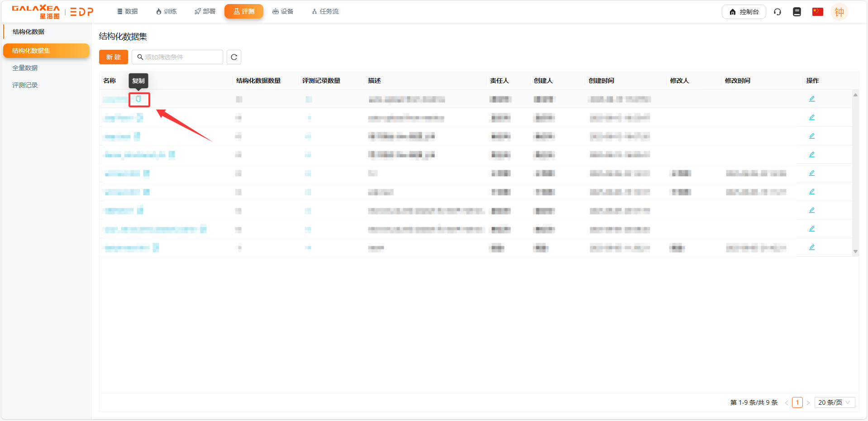Open the user avatar labeled 钟
The width and height of the screenshot is (868, 421).
839,12
